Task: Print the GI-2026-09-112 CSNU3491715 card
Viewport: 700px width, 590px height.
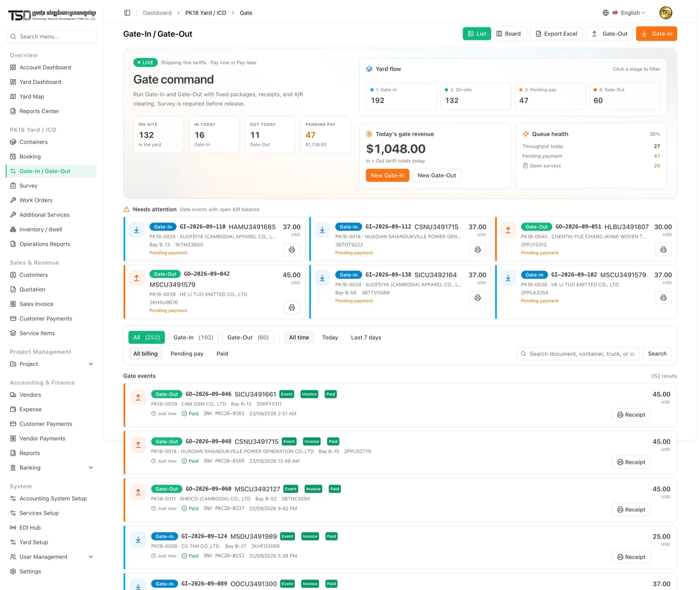Action: pyautogui.click(x=478, y=249)
